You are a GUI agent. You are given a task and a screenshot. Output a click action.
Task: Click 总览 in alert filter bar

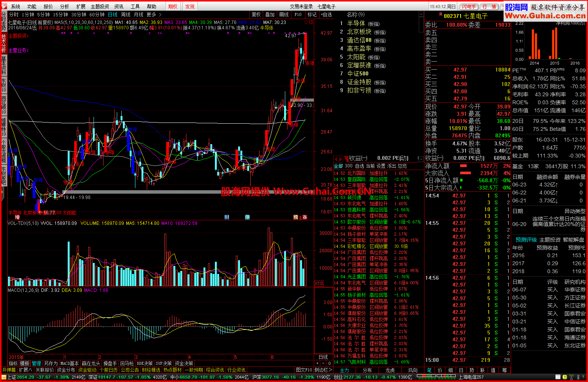click(x=402, y=166)
